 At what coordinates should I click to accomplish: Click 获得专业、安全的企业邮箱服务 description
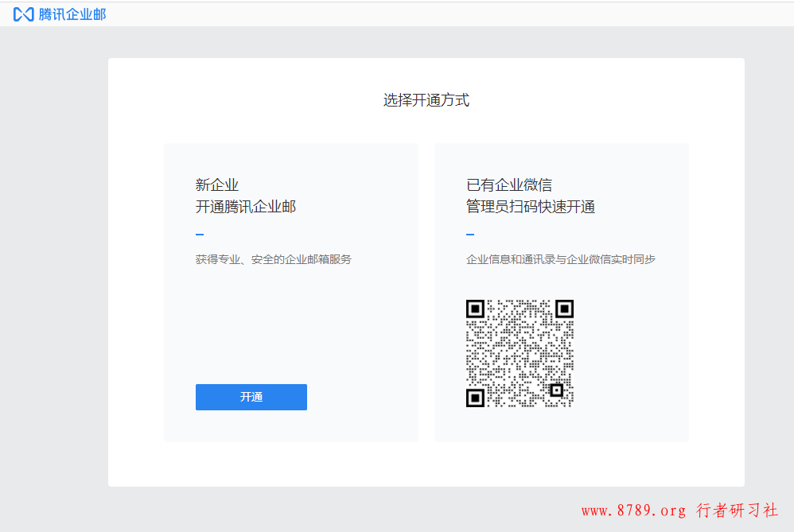(274, 259)
